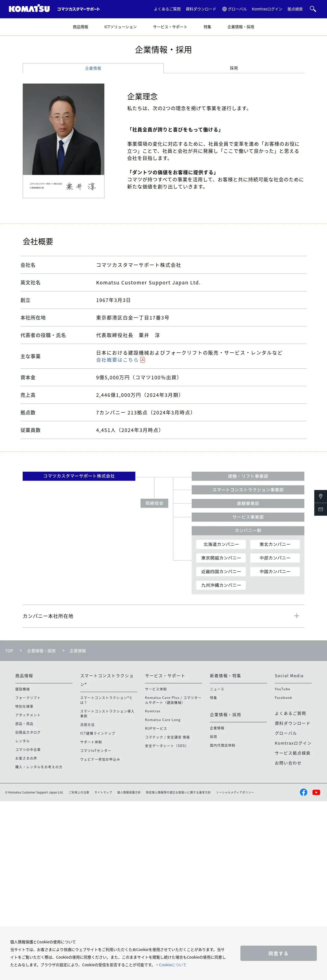The width and height of the screenshot is (327, 980).
Task: Click 北海道カンパニー box
Action: click(221, 544)
